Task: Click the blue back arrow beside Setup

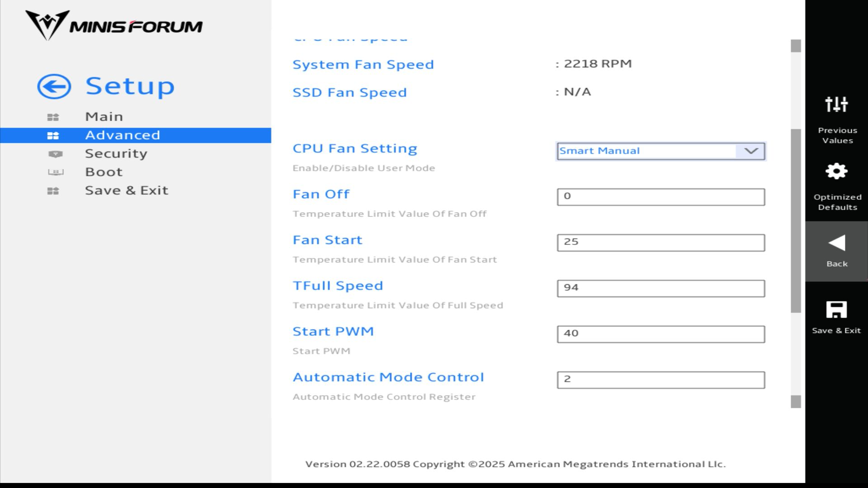Action: click(54, 86)
